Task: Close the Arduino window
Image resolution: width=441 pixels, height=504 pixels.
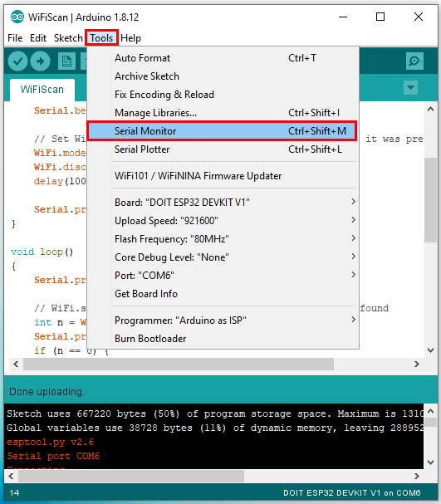Action: point(419,17)
